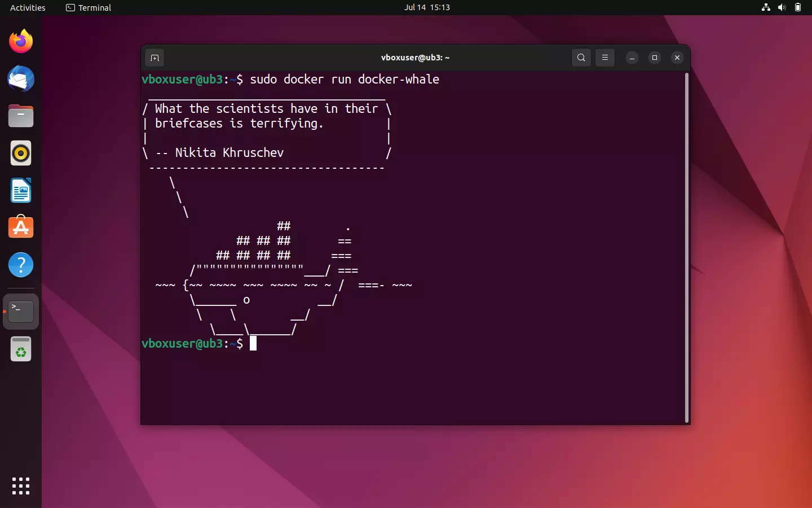
Task: Open the Help application
Action: pyautogui.click(x=20, y=265)
